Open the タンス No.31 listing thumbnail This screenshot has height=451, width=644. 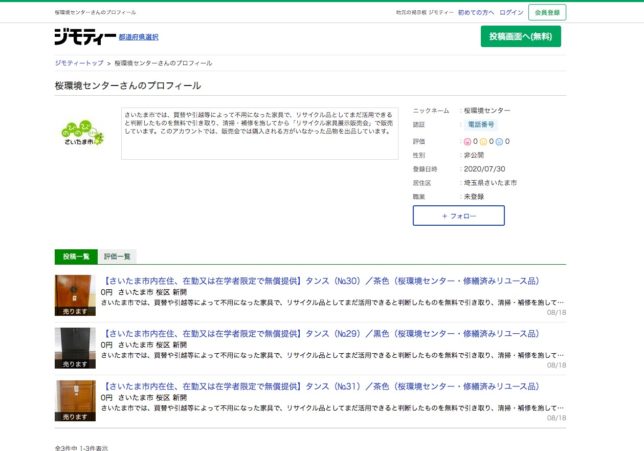(75, 400)
